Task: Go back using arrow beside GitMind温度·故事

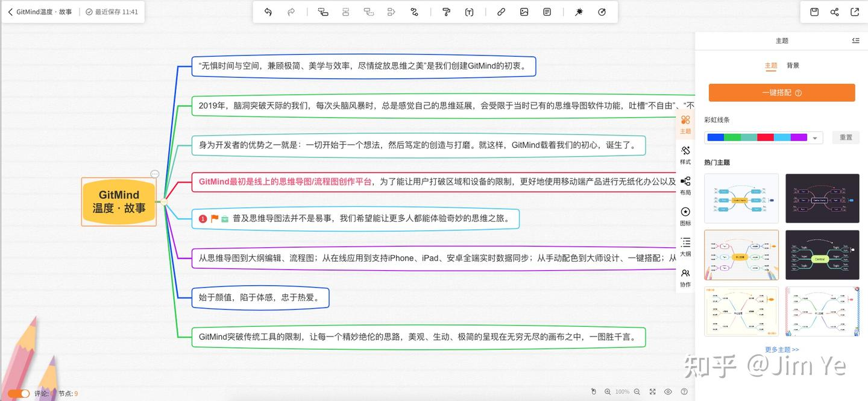Action: (x=10, y=12)
